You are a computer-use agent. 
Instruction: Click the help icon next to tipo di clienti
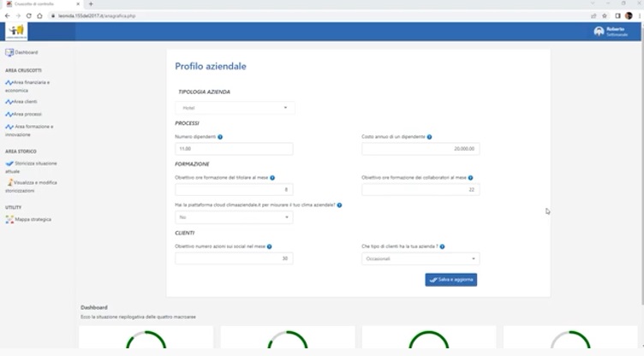click(x=443, y=246)
